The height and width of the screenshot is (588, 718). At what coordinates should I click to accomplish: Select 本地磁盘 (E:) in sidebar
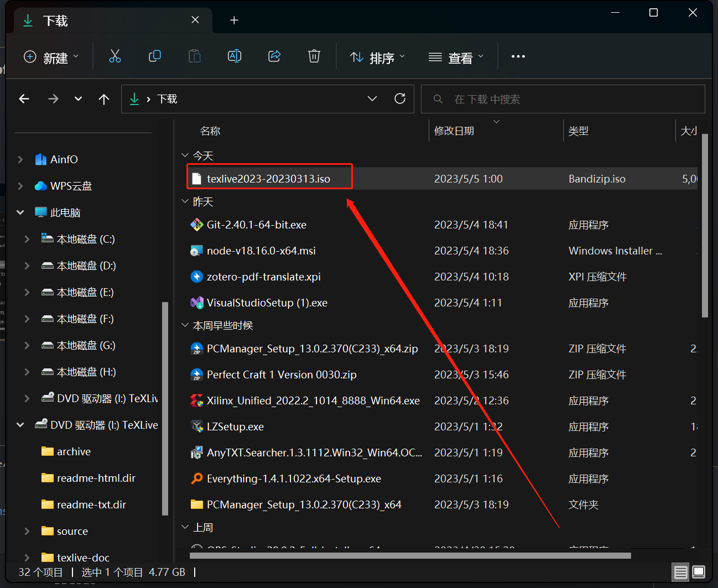(x=85, y=292)
